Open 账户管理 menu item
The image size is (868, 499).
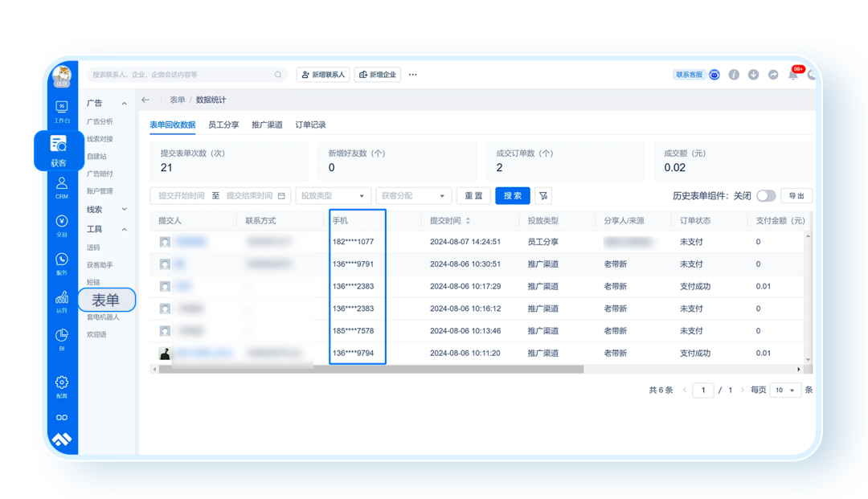(100, 191)
